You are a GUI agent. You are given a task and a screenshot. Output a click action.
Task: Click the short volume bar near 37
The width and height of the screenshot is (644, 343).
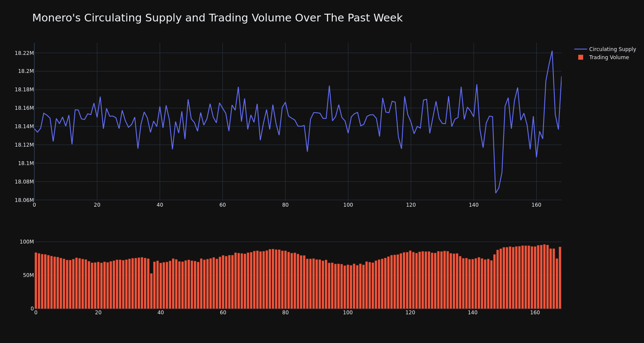coord(151,291)
